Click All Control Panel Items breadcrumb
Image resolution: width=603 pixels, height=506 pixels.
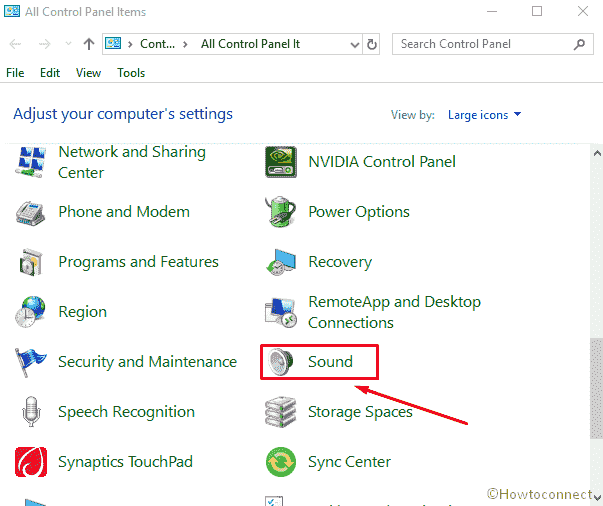point(250,44)
